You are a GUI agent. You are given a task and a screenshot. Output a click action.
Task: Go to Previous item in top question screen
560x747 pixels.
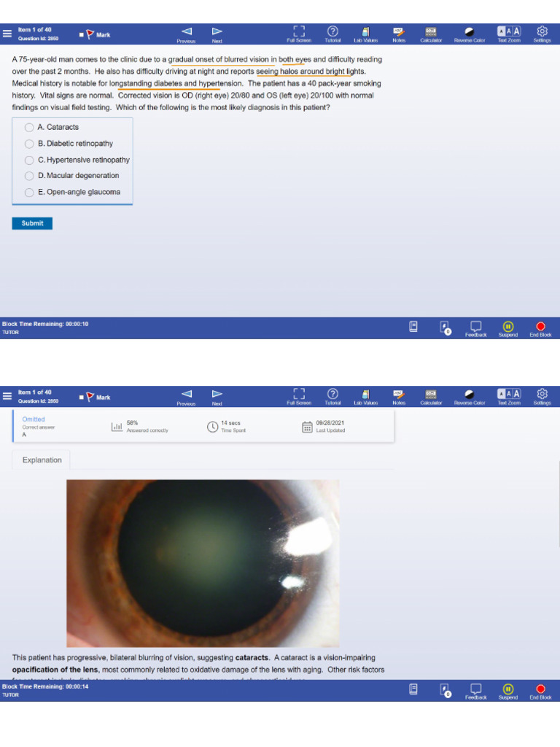pyautogui.click(x=186, y=35)
